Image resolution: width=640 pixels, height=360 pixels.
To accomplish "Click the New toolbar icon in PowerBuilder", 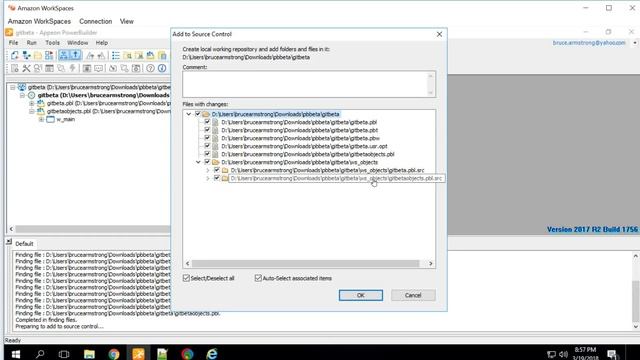I will pos(15,55).
